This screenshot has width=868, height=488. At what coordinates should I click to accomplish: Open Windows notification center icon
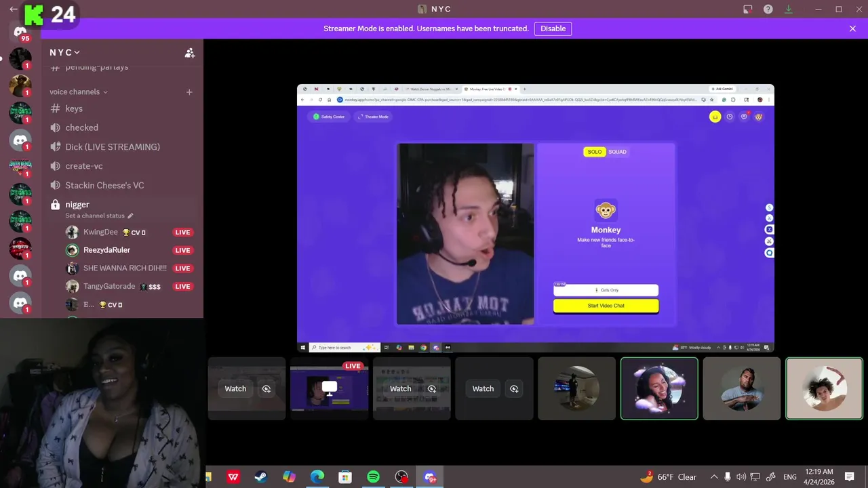point(850,477)
